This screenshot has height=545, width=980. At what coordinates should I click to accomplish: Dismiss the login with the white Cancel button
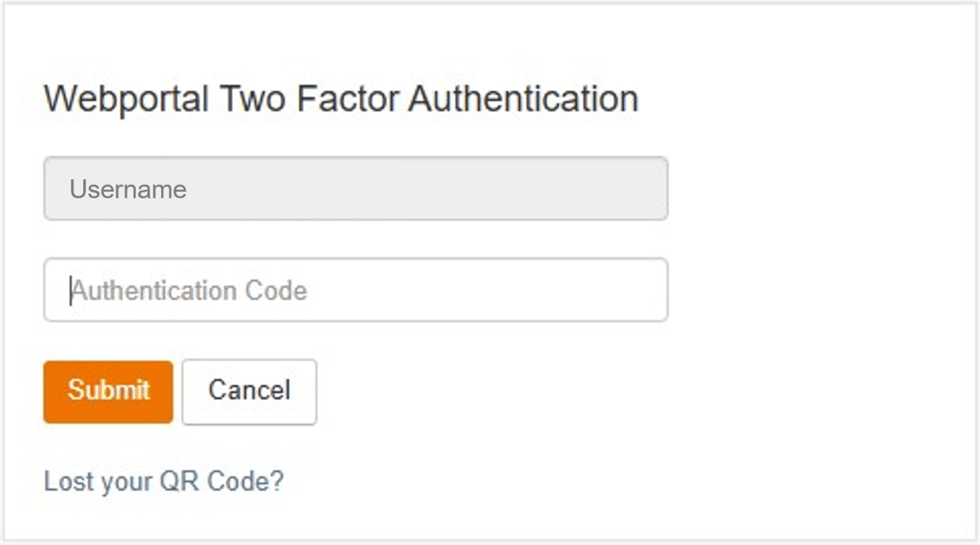(x=249, y=391)
